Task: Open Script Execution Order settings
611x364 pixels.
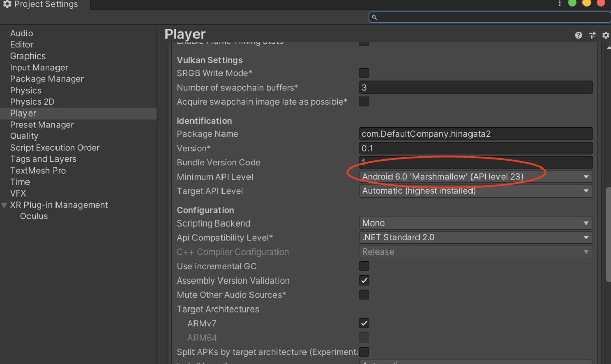Action: (55, 148)
